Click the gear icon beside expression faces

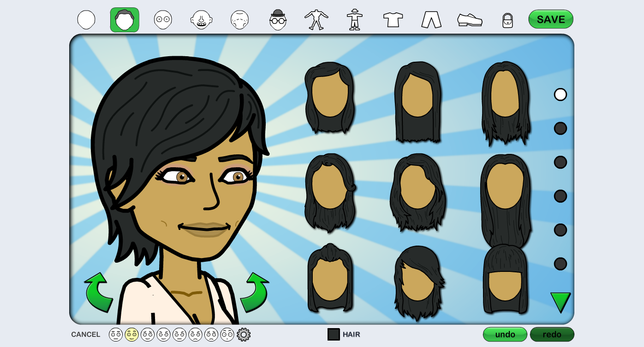pyautogui.click(x=244, y=335)
